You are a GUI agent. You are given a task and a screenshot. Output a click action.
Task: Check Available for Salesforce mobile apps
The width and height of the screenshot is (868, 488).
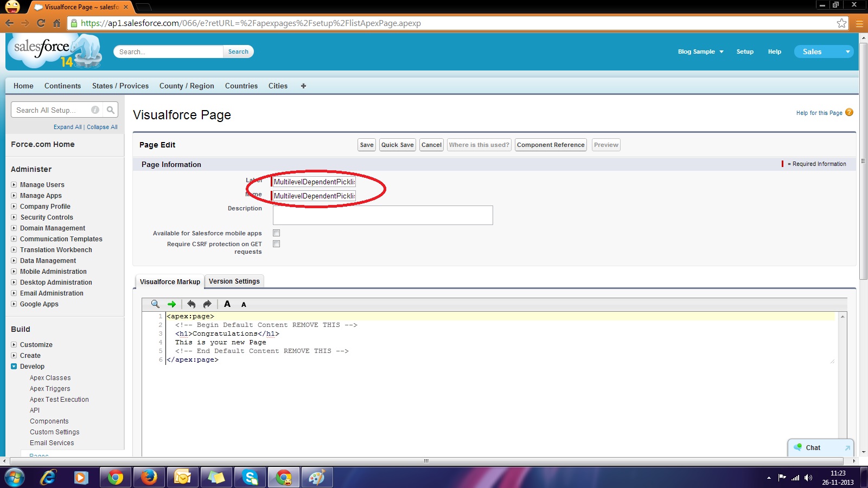tap(277, 233)
